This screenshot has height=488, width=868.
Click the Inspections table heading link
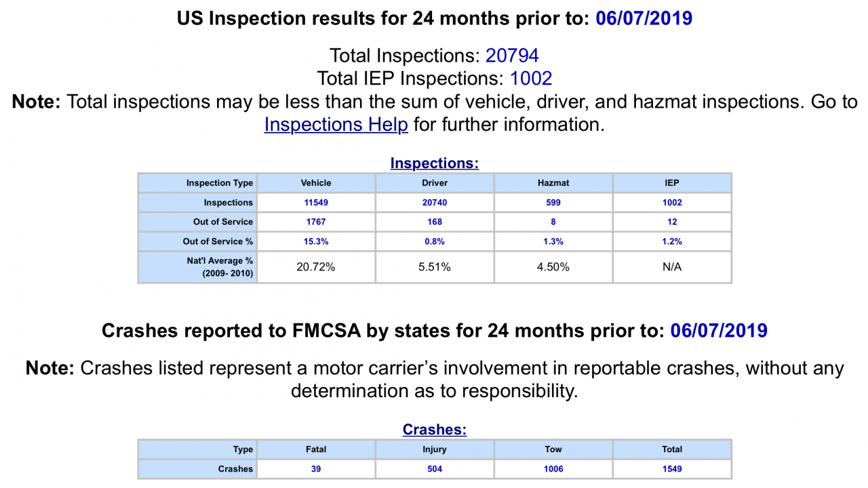pos(434,163)
